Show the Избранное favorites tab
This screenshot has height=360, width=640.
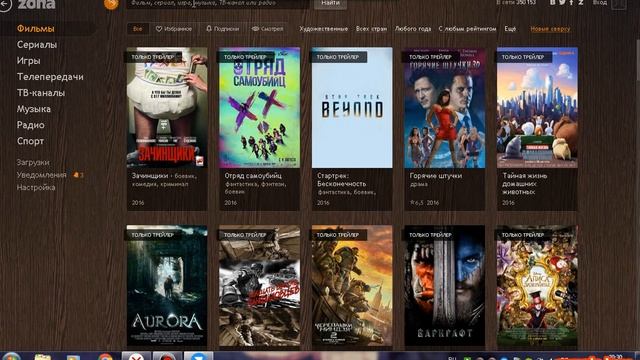click(174, 29)
